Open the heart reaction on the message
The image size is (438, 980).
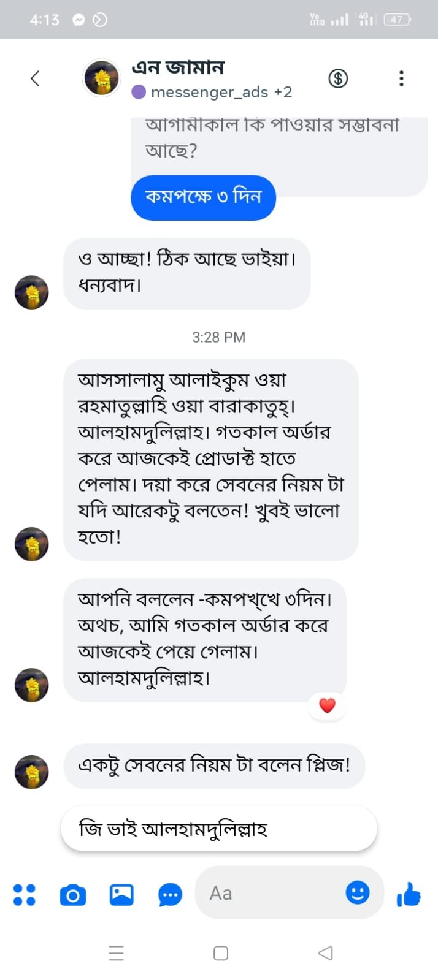[328, 705]
